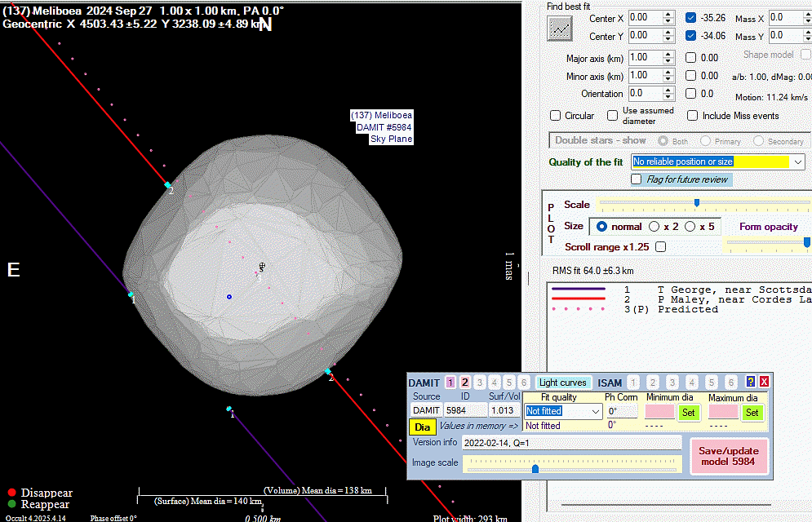Select DAMIT model number 1

[x=450, y=383]
